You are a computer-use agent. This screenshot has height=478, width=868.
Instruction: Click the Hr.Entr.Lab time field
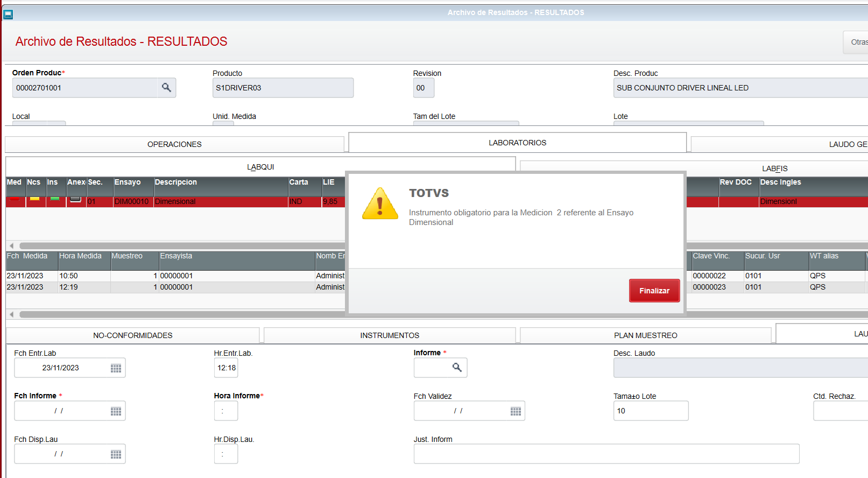click(226, 368)
